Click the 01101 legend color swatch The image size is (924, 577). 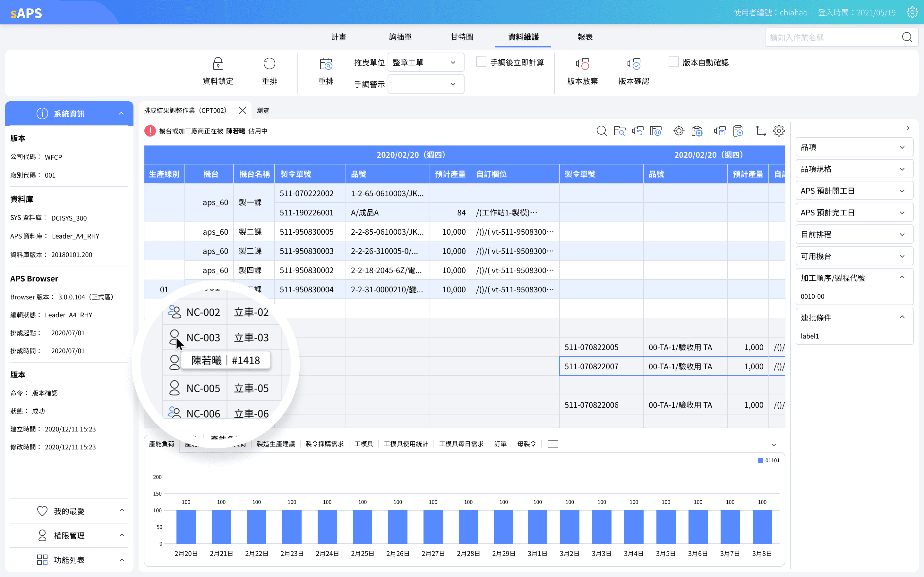[x=760, y=460]
